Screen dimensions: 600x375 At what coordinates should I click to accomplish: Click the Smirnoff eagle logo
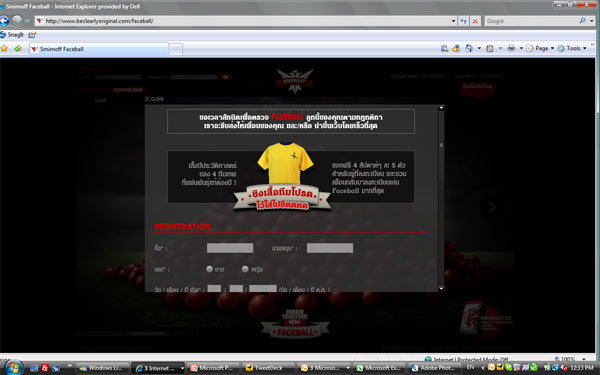(295, 81)
